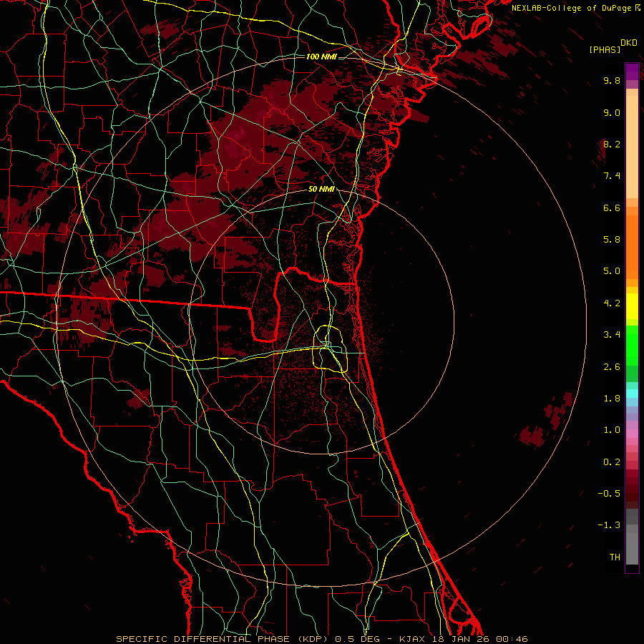Click the 3.4 value on the color scale
The height and width of the screenshot is (644, 644).
612,335
